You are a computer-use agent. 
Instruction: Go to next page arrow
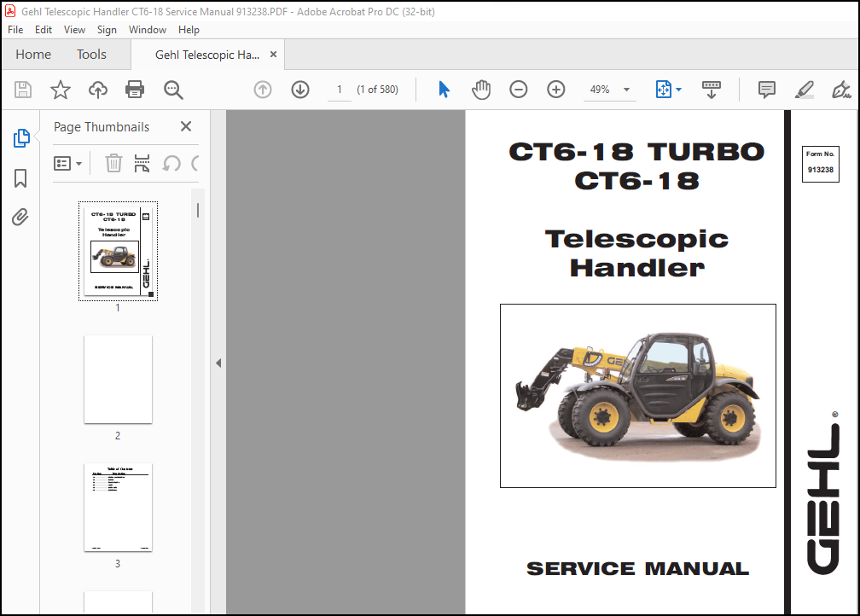coord(300,90)
